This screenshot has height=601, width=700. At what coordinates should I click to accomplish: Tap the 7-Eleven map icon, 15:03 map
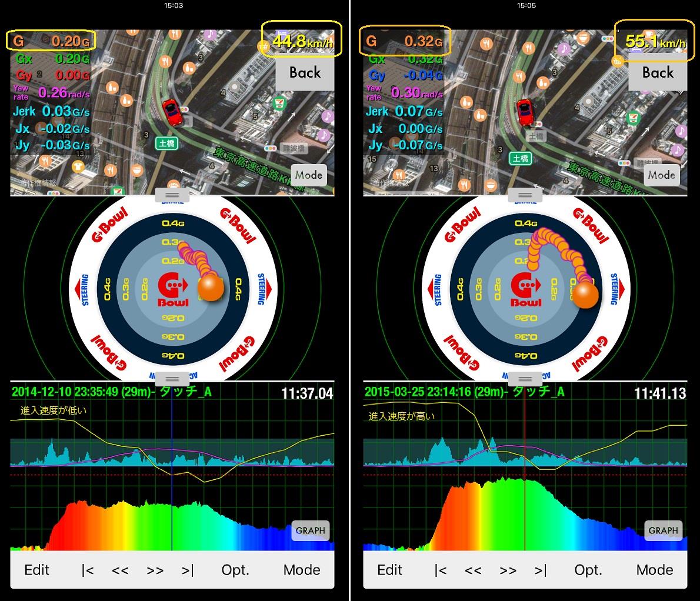[x=279, y=103]
